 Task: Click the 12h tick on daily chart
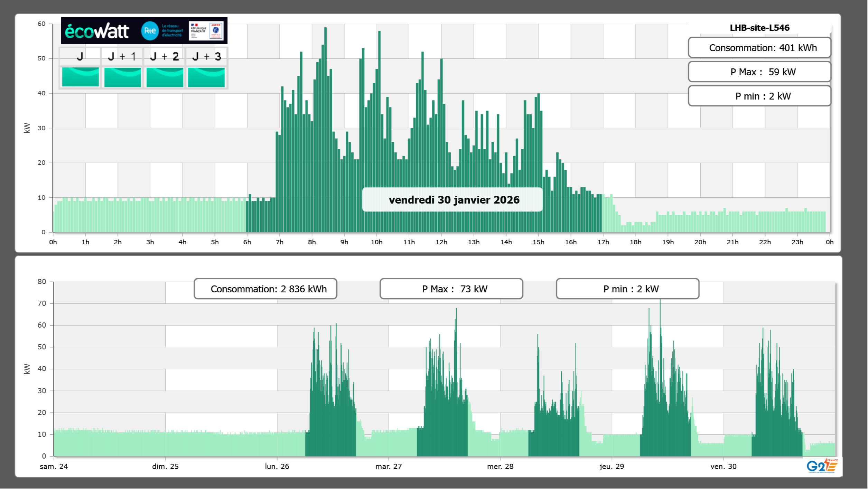click(x=441, y=242)
